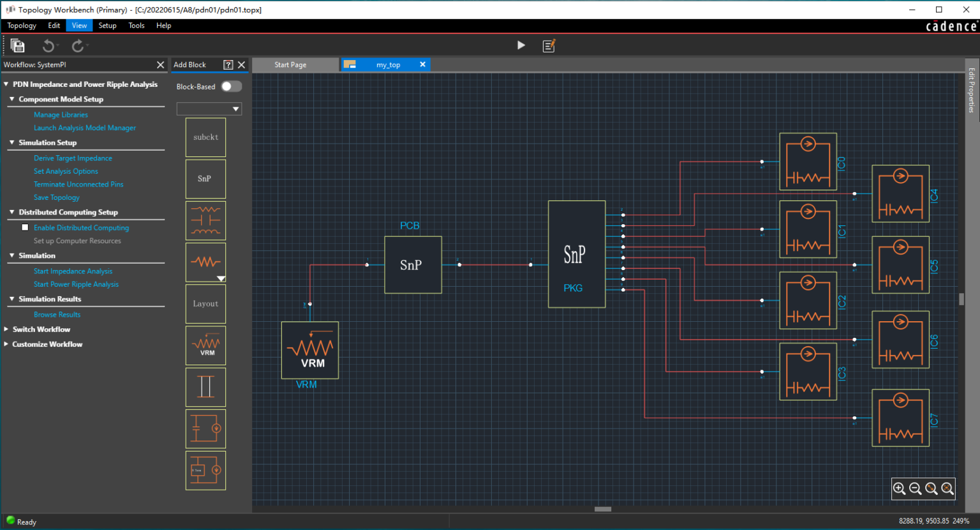This screenshot has height=530, width=980.
Task: Click the Save topology toolbar icon
Action: pos(18,45)
